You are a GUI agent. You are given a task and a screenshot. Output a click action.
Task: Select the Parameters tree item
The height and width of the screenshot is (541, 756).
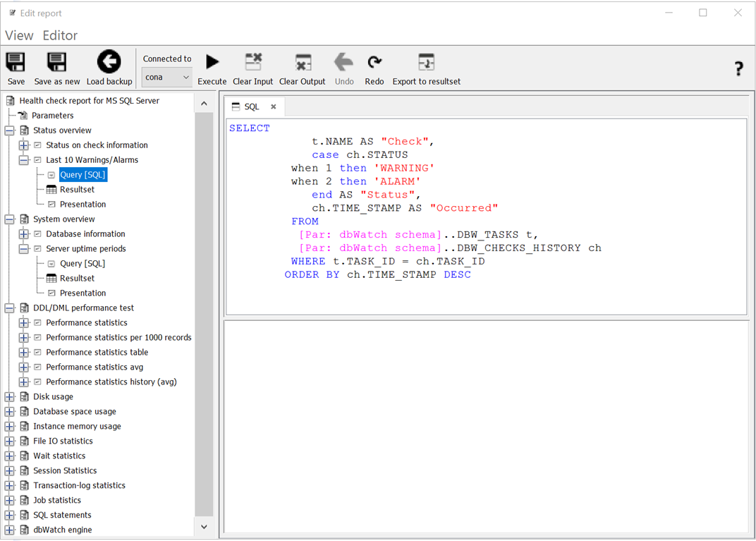(x=52, y=116)
